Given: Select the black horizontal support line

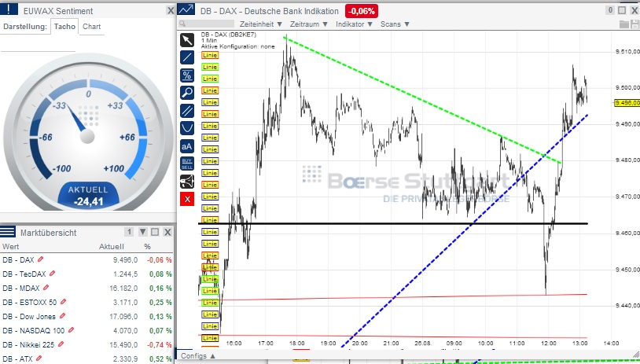Looking at the screenshot, I should [x=393, y=223].
